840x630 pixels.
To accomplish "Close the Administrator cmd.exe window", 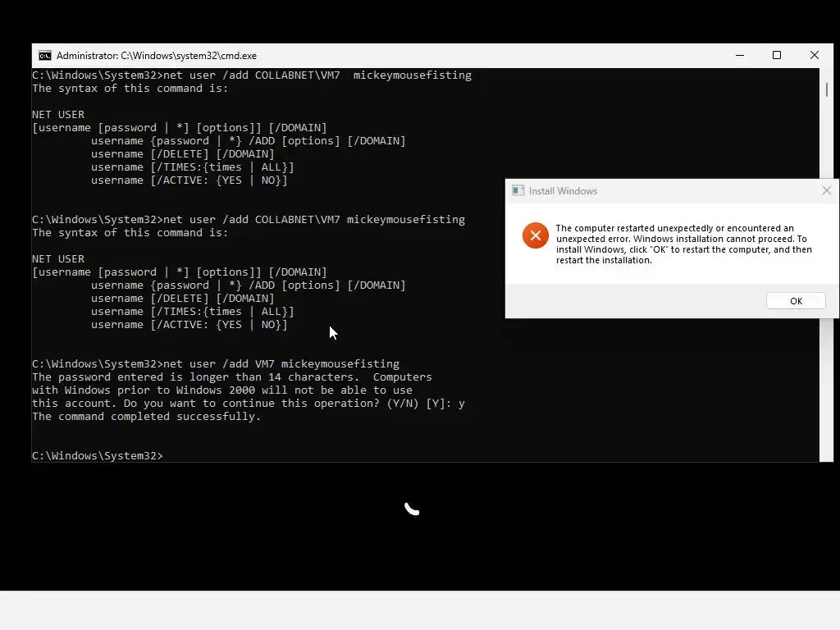I will [x=815, y=56].
